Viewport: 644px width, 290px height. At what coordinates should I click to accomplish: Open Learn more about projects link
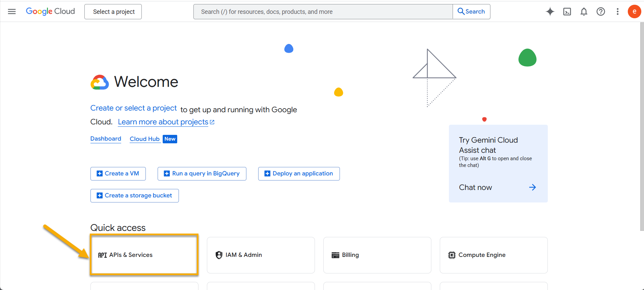[166, 122]
